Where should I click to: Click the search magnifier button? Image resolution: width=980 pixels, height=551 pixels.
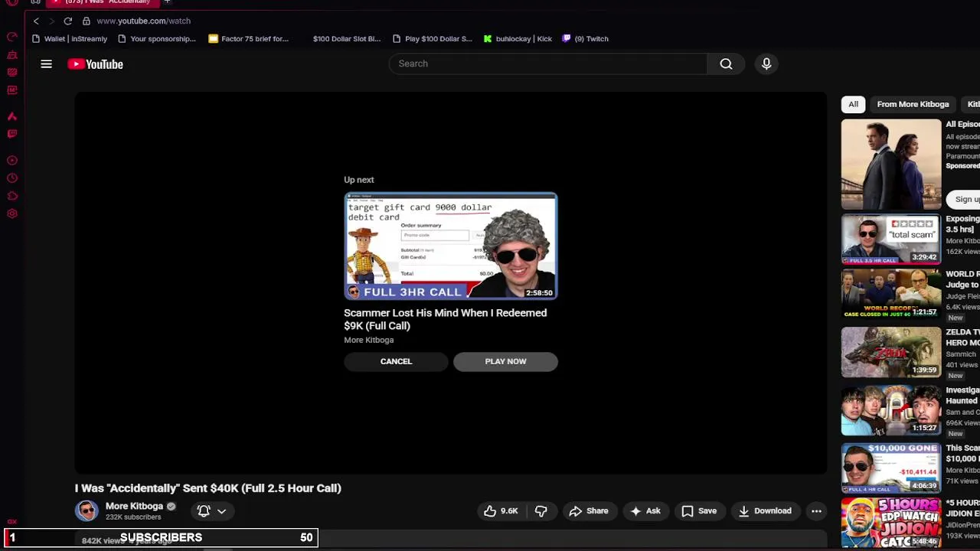pyautogui.click(x=726, y=64)
